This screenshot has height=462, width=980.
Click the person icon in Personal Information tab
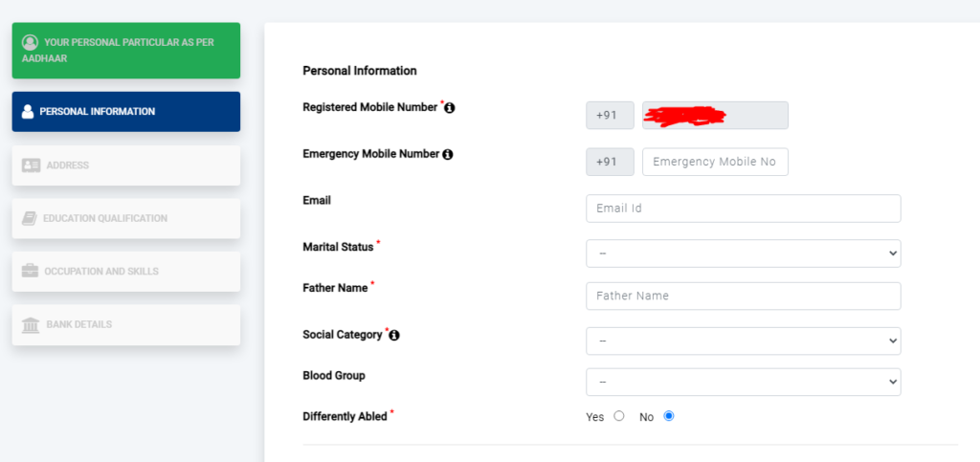[28, 112]
